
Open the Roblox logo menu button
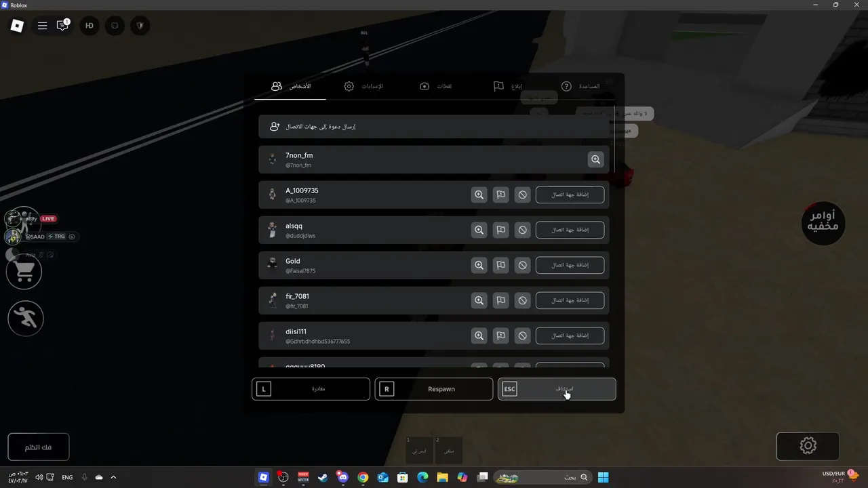tap(17, 26)
